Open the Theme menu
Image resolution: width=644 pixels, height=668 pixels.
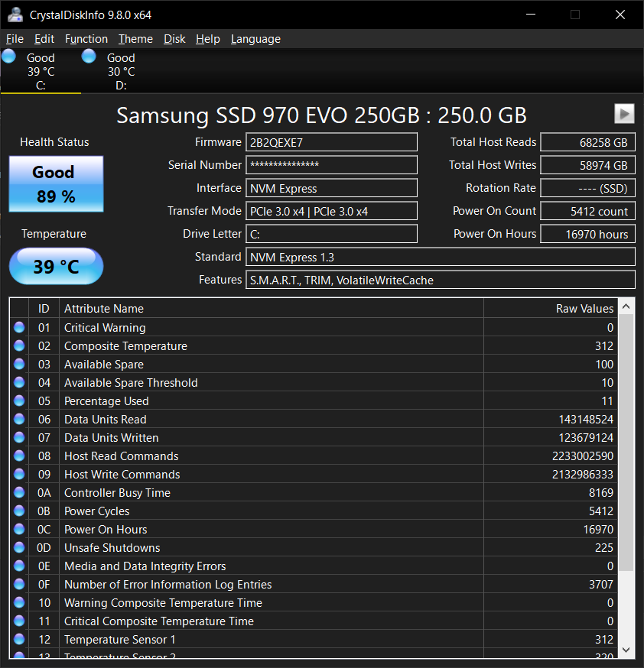coord(135,39)
